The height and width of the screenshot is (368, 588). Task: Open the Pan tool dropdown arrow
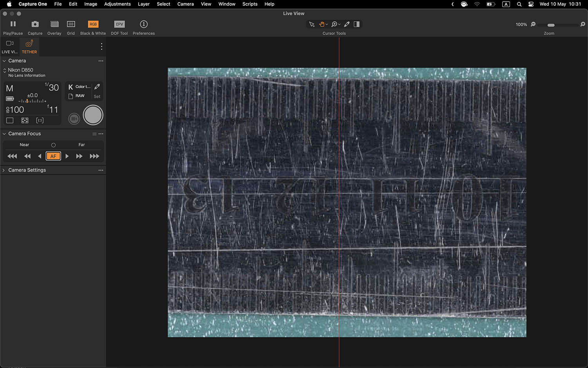pyautogui.click(x=327, y=24)
